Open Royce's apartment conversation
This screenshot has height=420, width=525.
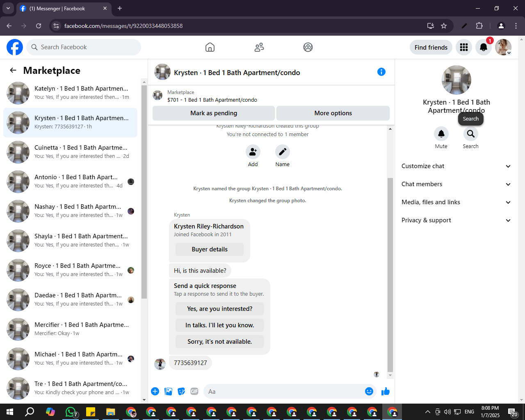[x=71, y=270]
